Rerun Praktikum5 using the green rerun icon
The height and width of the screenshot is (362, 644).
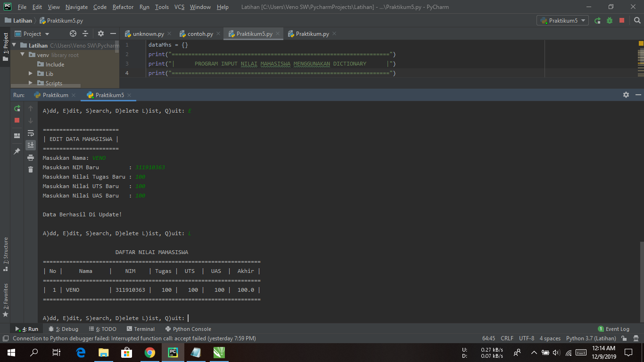17,108
